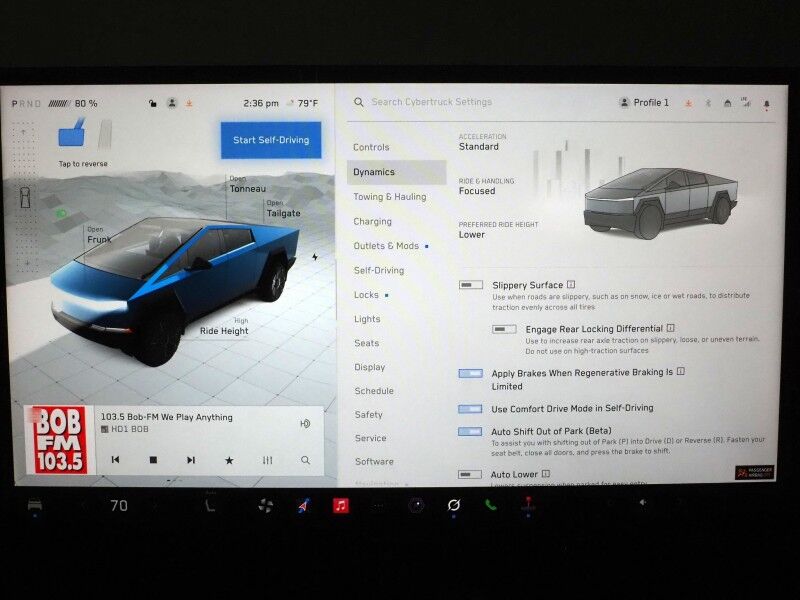Screen dimensions: 800x600
Task: Open the Controls settings section
Action: [x=371, y=147]
